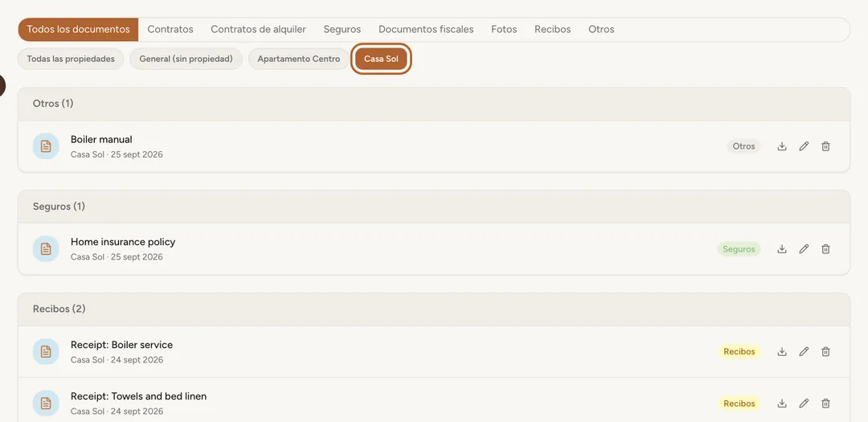The height and width of the screenshot is (422, 868).
Task: Select the Casa Sol property filter
Action: 382,59
